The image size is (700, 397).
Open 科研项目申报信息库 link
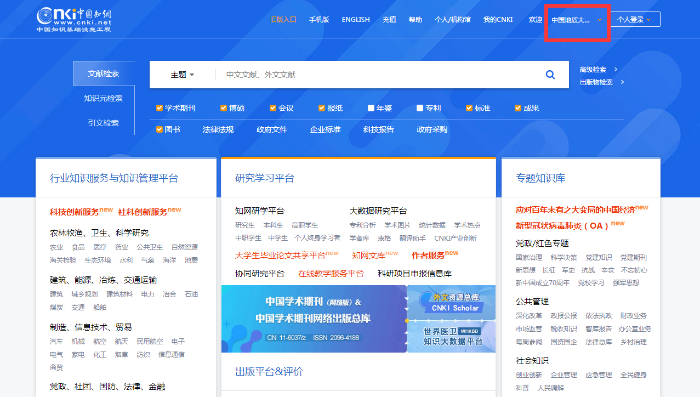coord(415,273)
